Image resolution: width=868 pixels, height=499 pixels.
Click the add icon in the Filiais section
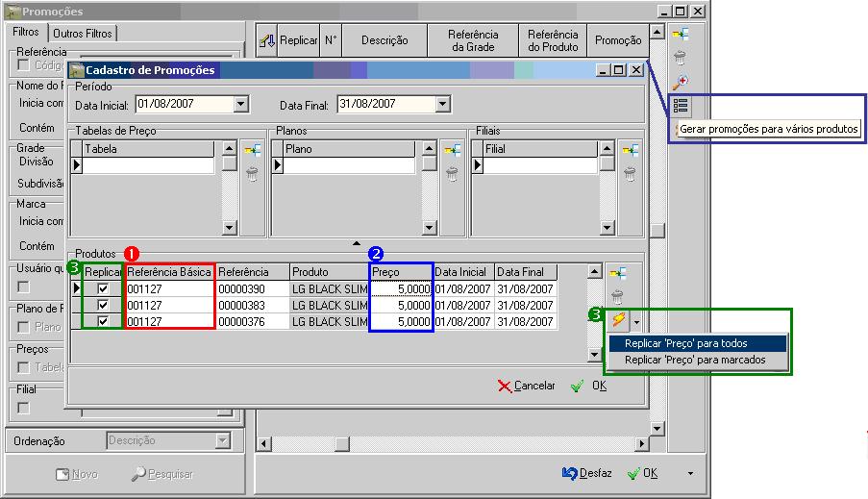(x=630, y=150)
